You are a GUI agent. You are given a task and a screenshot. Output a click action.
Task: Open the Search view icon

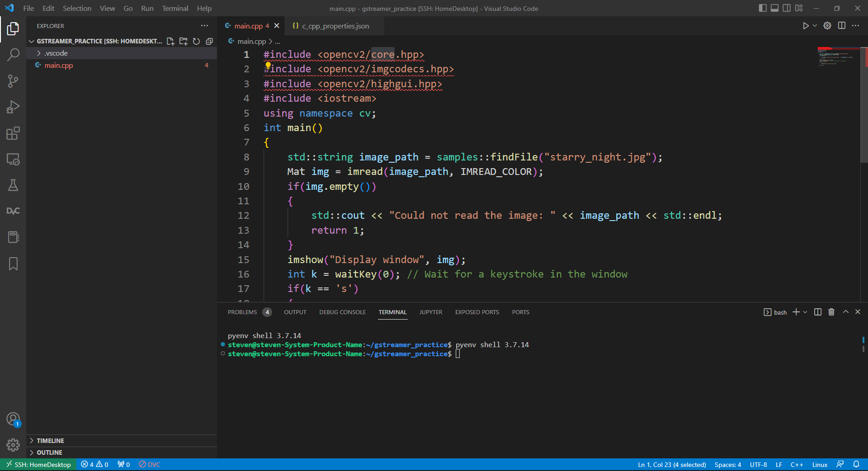coord(13,55)
